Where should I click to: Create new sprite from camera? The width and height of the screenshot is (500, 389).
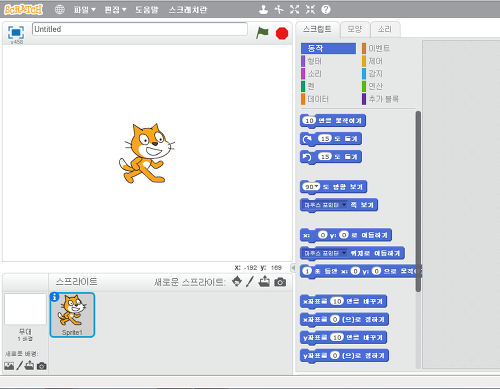280,282
